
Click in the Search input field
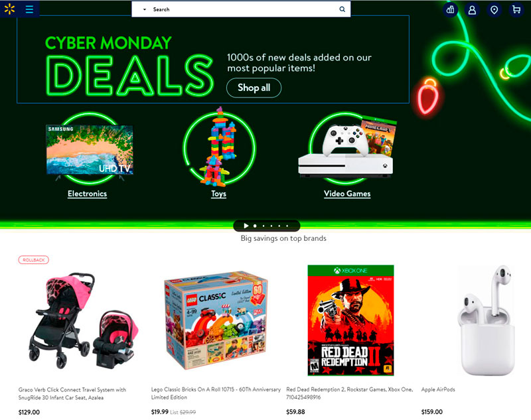tap(244, 9)
